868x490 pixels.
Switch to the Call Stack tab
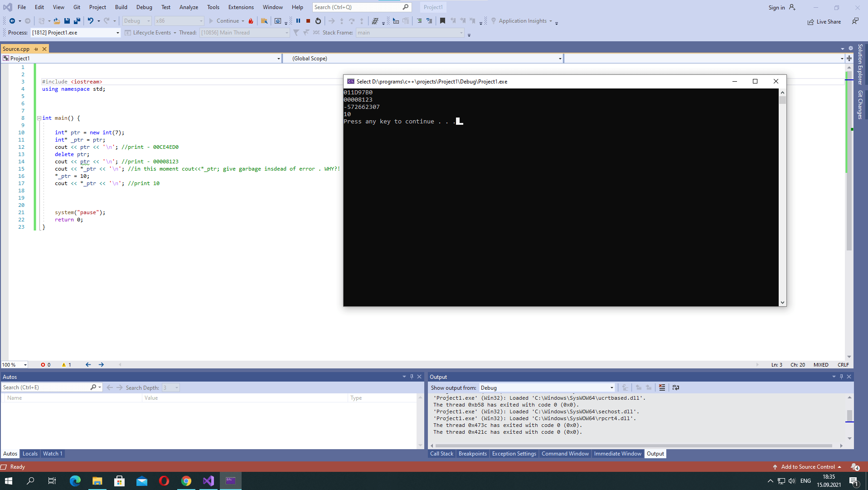441,454
